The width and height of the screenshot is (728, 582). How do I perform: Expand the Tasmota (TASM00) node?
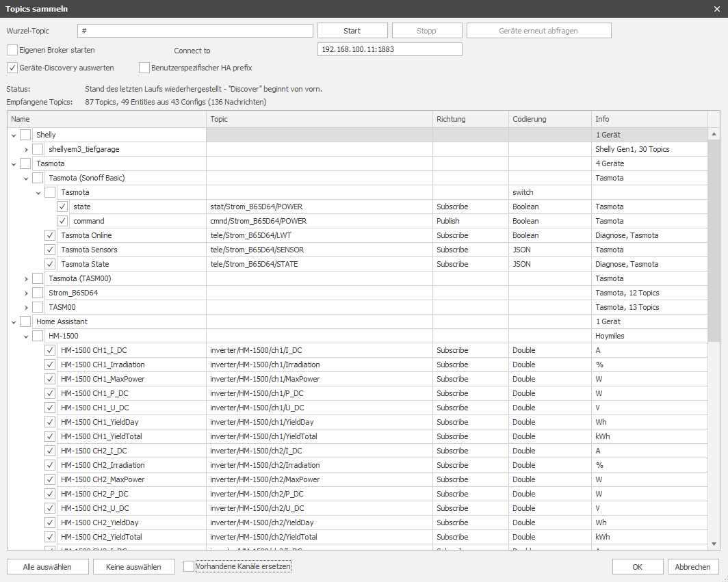coord(26,279)
